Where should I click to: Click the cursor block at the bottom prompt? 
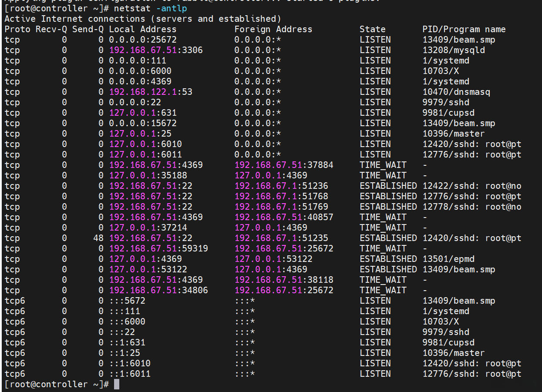pyautogui.click(x=117, y=385)
